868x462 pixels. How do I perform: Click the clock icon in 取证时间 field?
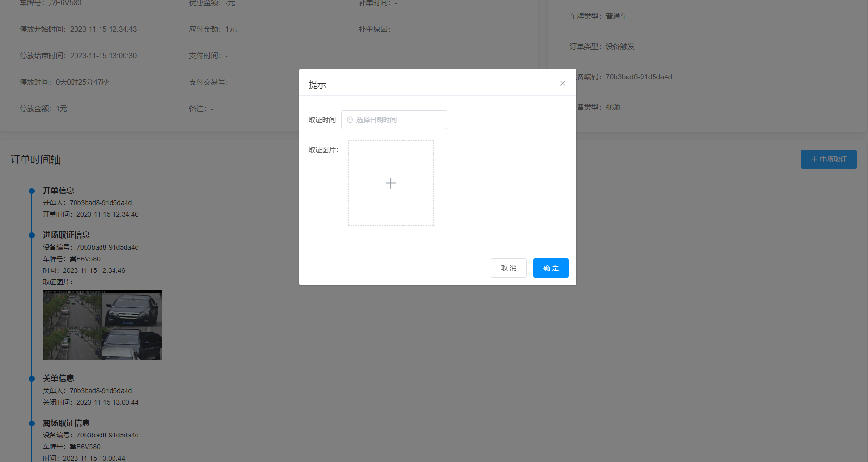pyautogui.click(x=350, y=120)
